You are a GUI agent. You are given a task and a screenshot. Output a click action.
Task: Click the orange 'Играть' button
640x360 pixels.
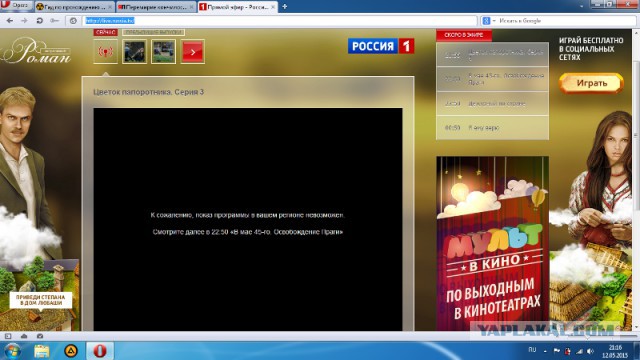pyautogui.click(x=591, y=83)
